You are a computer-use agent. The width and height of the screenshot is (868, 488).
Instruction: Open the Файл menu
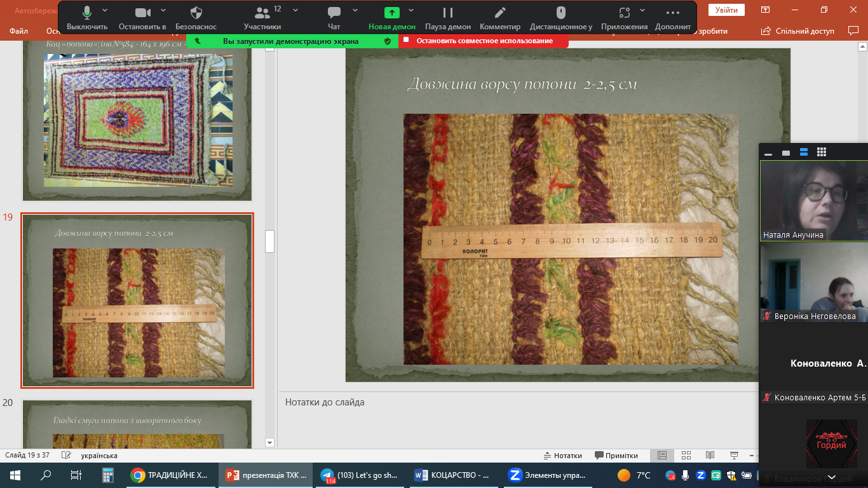18,31
